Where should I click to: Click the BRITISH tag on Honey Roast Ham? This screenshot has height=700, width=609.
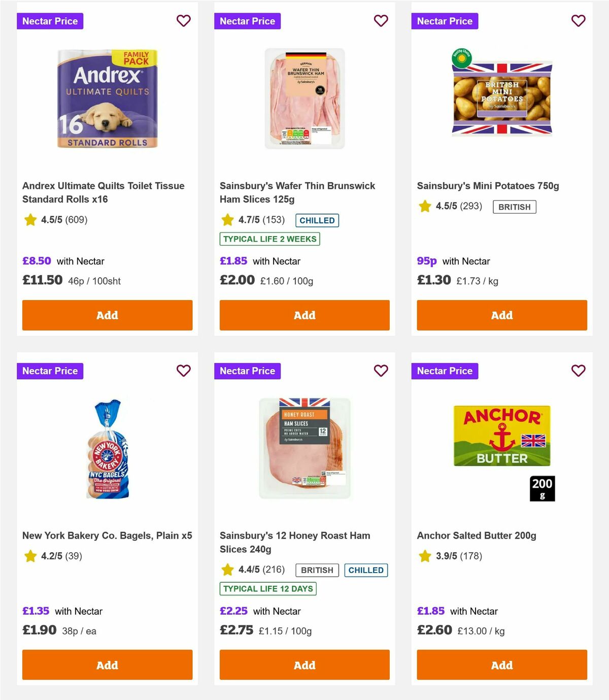point(317,570)
